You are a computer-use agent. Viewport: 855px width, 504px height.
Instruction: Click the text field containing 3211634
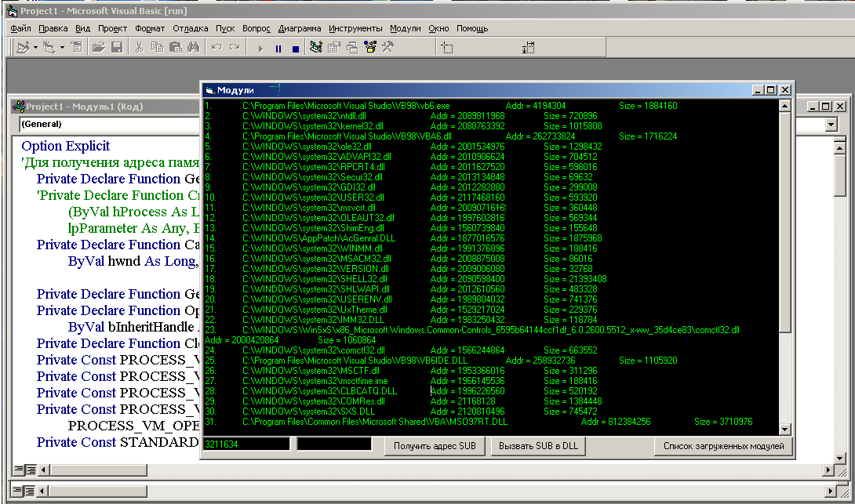point(246,444)
